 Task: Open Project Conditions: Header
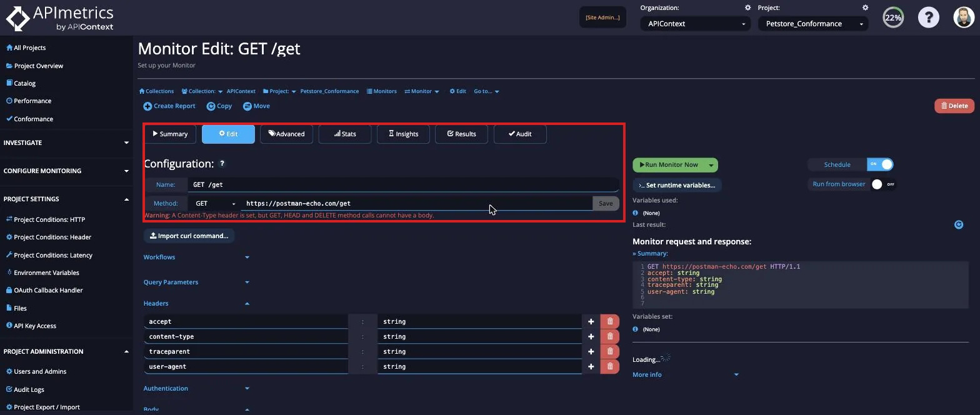tap(48, 237)
